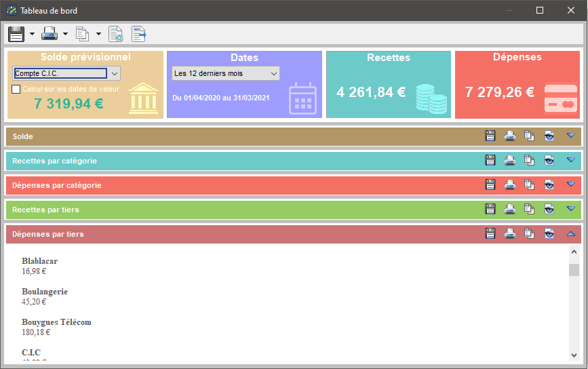The height and width of the screenshot is (369, 588).
Task: Copy the Dépenses par catégorie section
Action: (x=530, y=185)
